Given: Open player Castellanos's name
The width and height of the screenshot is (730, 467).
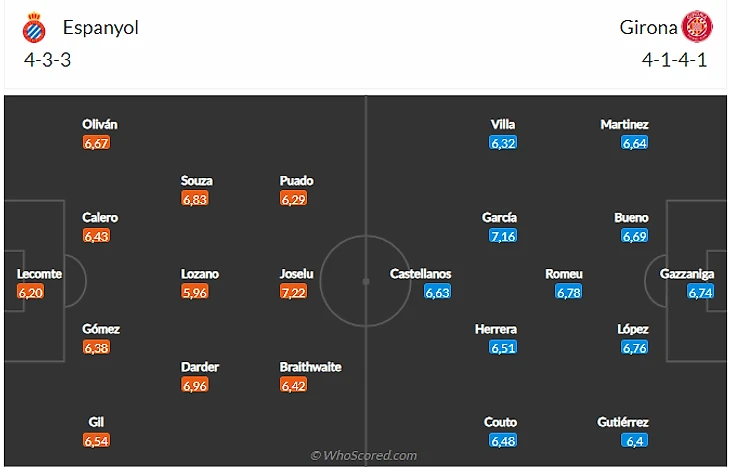Looking at the screenshot, I should point(420,274).
